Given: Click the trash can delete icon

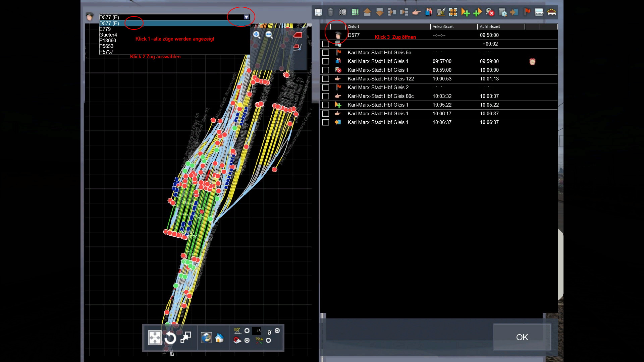Looking at the screenshot, I should pyautogui.click(x=330, y=12).
